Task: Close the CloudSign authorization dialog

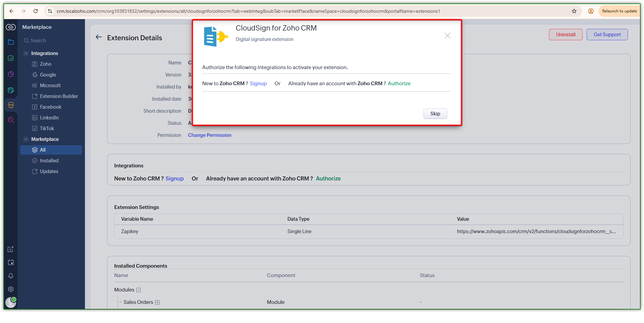Action: [x=447, y=36]
